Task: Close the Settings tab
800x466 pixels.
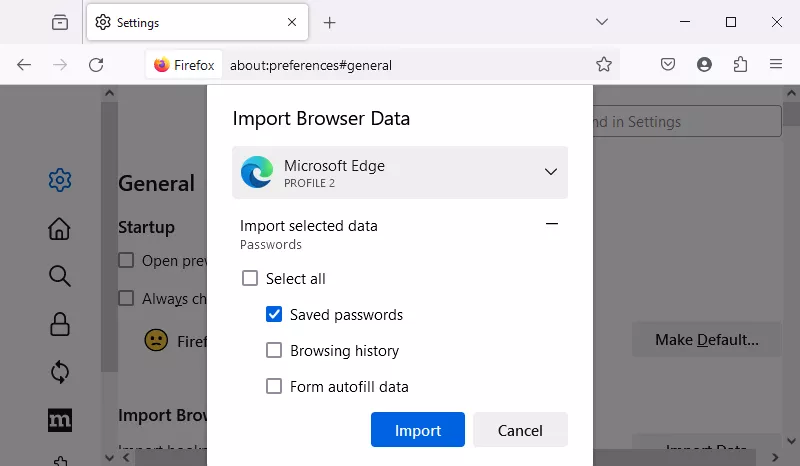Action: pyautogui.click(x=292, y=22)
